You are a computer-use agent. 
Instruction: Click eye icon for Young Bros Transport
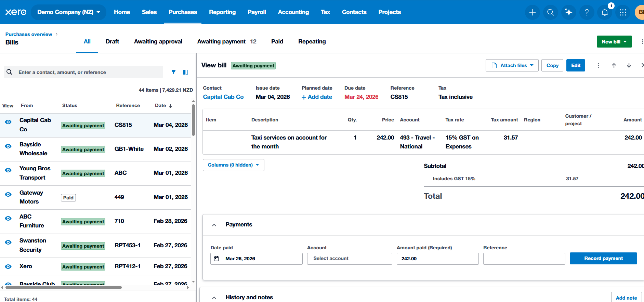click(x=8, y=170)
